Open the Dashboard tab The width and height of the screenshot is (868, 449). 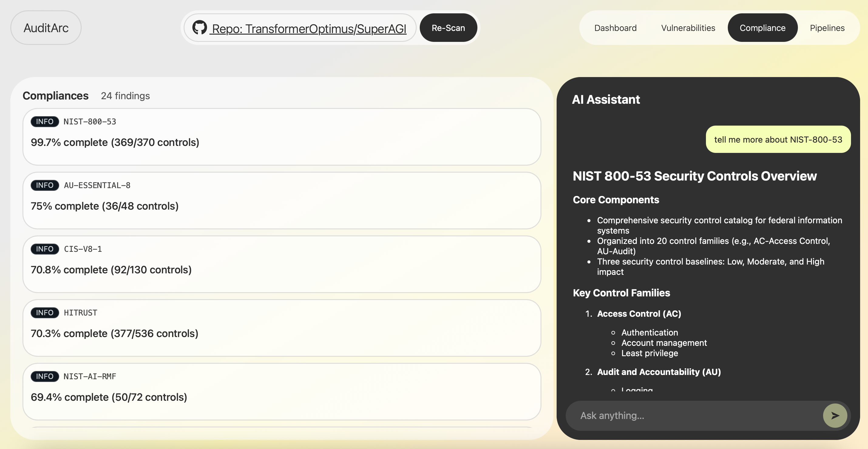[x=615, y=28]
